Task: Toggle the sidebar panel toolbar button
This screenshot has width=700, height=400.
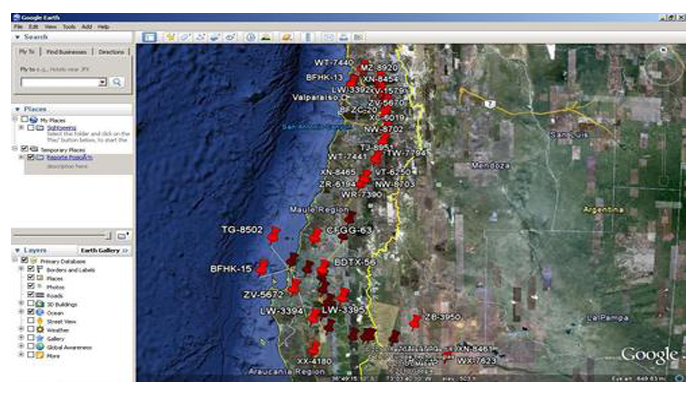Action: pos(149,38)
